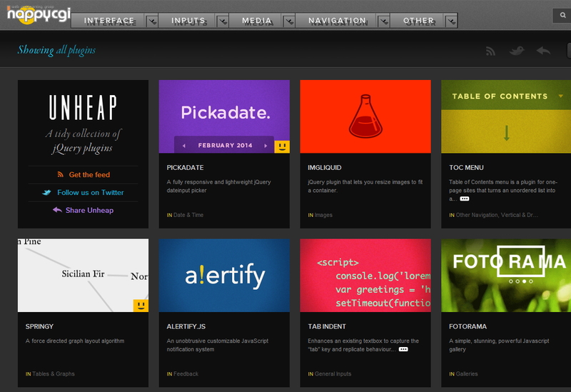
Task: Click Follow us on Twitter link
Action: click(x=83, y=193)
